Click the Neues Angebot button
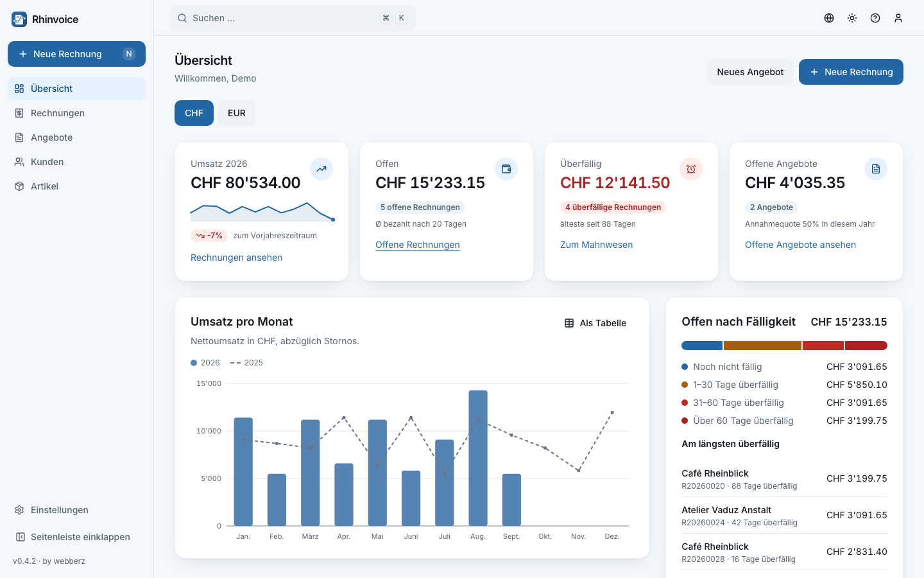Screen dimensions: 924x578 coord(750,72)
